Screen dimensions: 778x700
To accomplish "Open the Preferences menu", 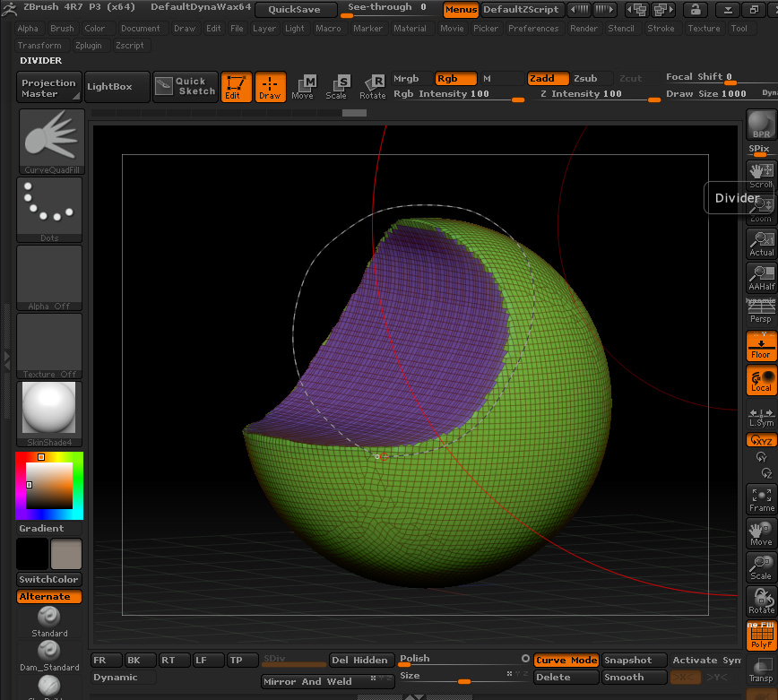I will pyautogui.click(x=533, y=28).
